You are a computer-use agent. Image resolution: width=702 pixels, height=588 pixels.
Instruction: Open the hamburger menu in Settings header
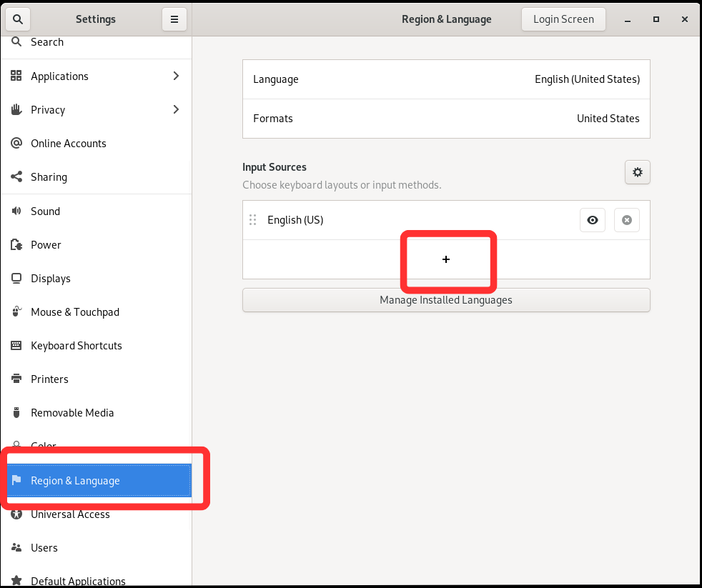[x=174, y=19]
